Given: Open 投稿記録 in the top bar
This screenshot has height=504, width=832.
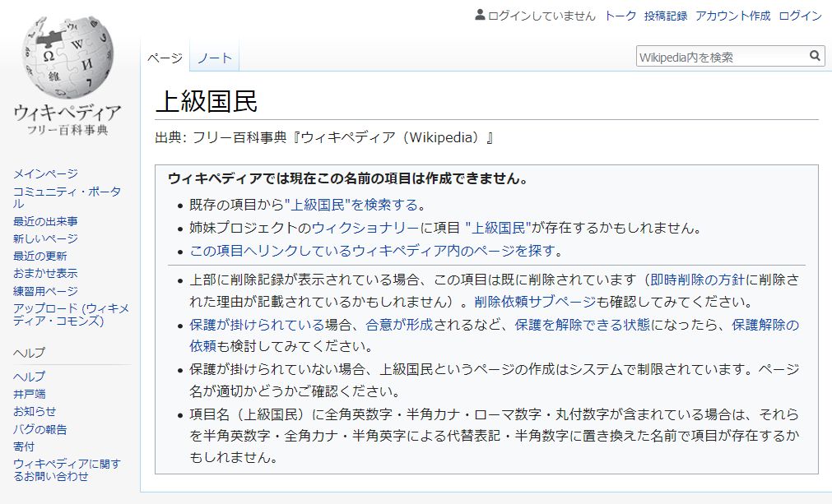Looking at the screenshot, I should (666, 16).
